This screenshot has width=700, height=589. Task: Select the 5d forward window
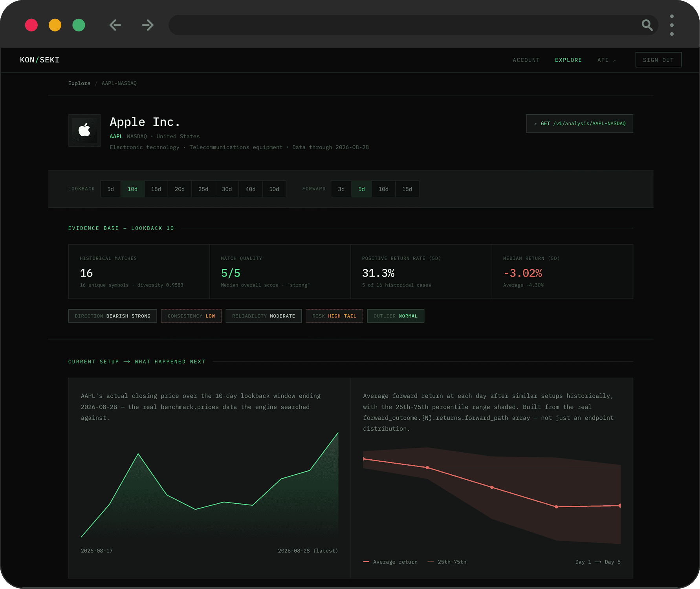361,189
